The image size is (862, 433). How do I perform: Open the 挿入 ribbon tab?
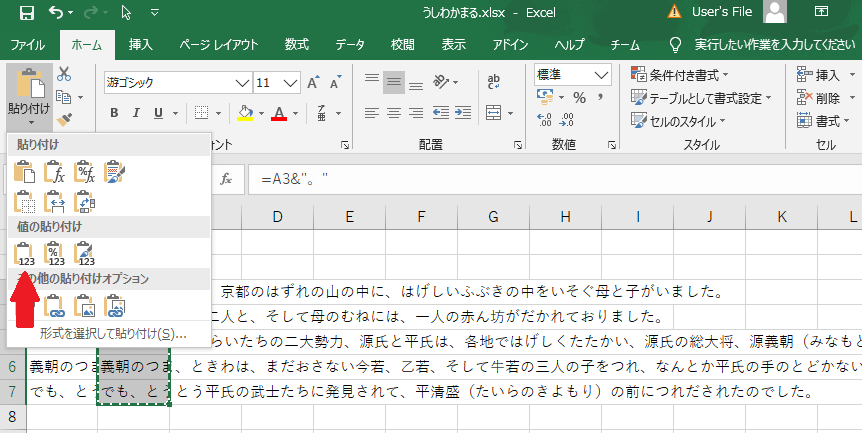140,45
